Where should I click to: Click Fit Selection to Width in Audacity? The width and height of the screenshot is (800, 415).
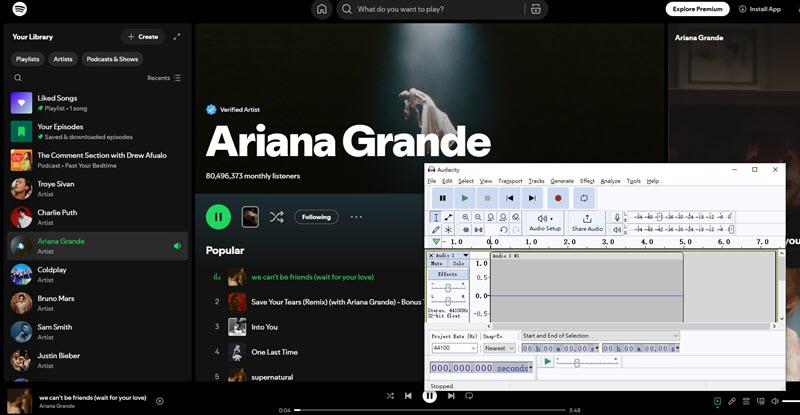[490, 217]
